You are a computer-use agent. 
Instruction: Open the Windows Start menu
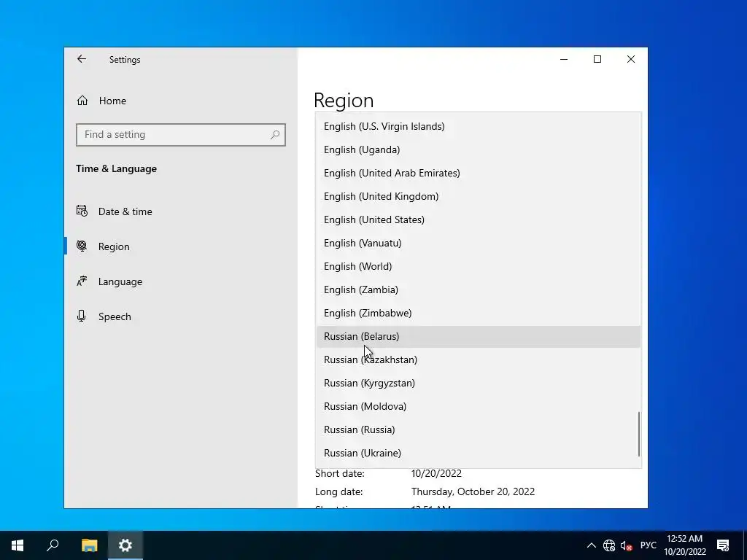[18, 545]
